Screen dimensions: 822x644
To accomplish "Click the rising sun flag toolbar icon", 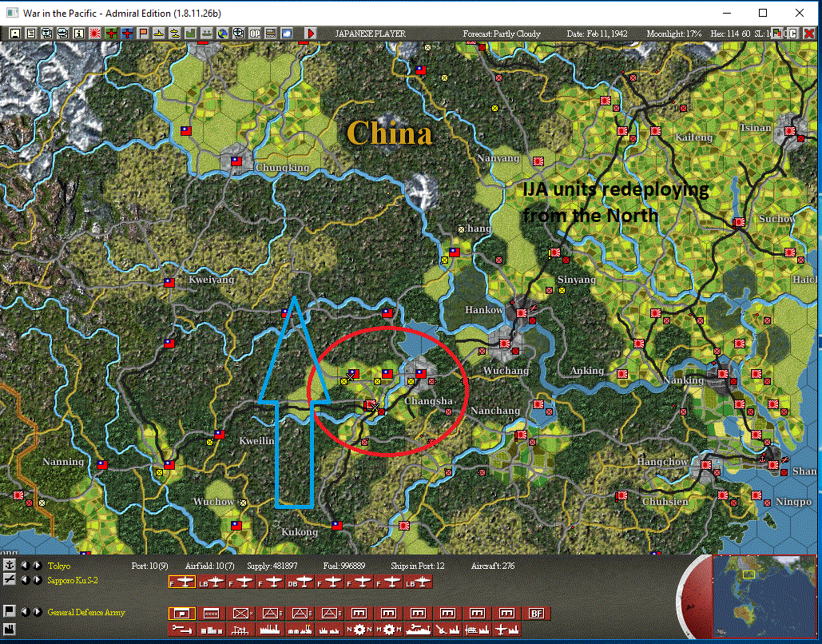I will coord(95,34).
